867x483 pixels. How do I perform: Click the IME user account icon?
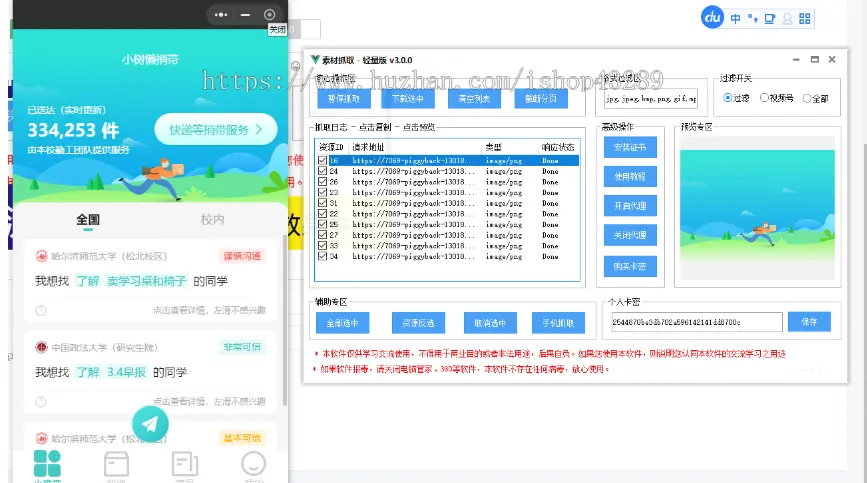[787, 18]
